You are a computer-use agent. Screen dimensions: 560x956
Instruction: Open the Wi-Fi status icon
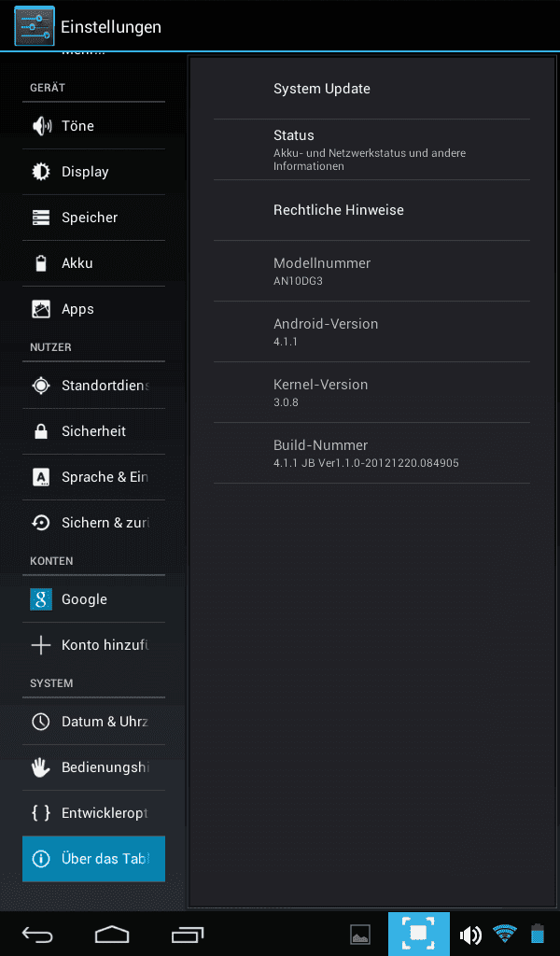(505, 934)
